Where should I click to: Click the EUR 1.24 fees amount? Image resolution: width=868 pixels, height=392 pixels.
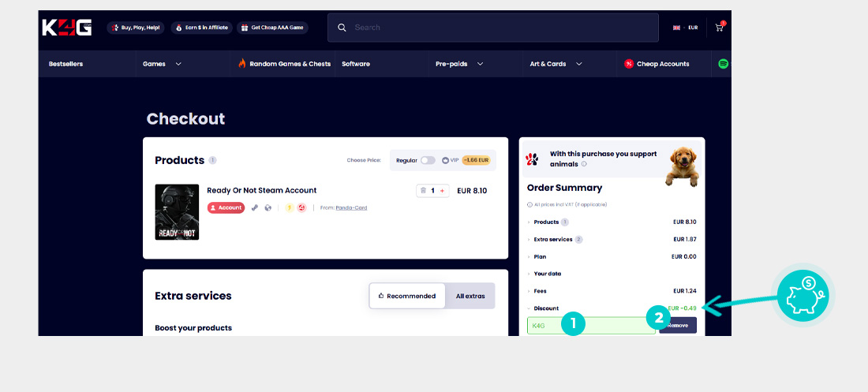[685, 291]
